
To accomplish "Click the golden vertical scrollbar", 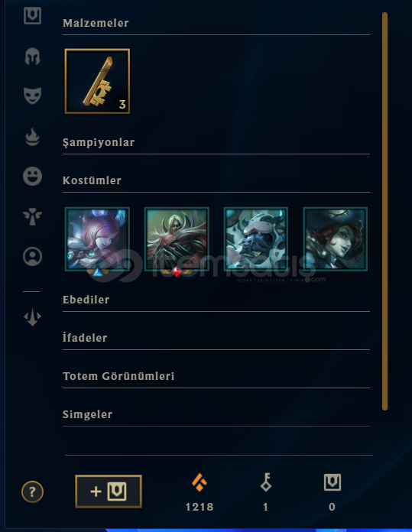I will click(384, 212).
